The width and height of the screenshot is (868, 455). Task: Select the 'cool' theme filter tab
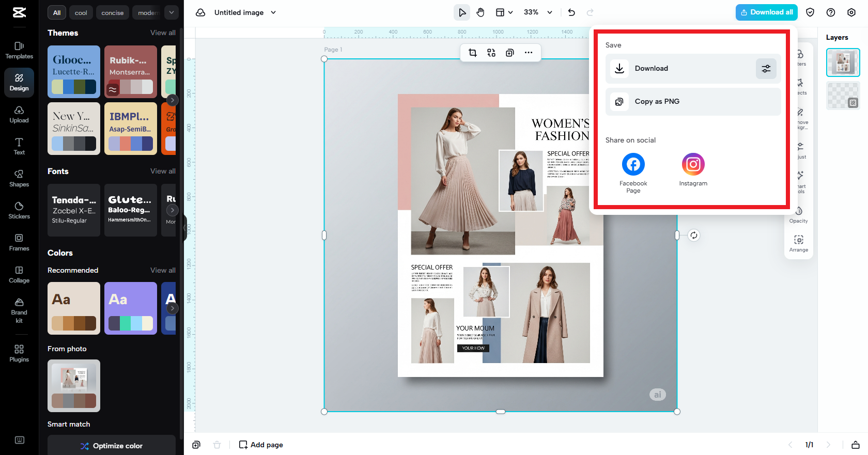[x=81, y=13]
